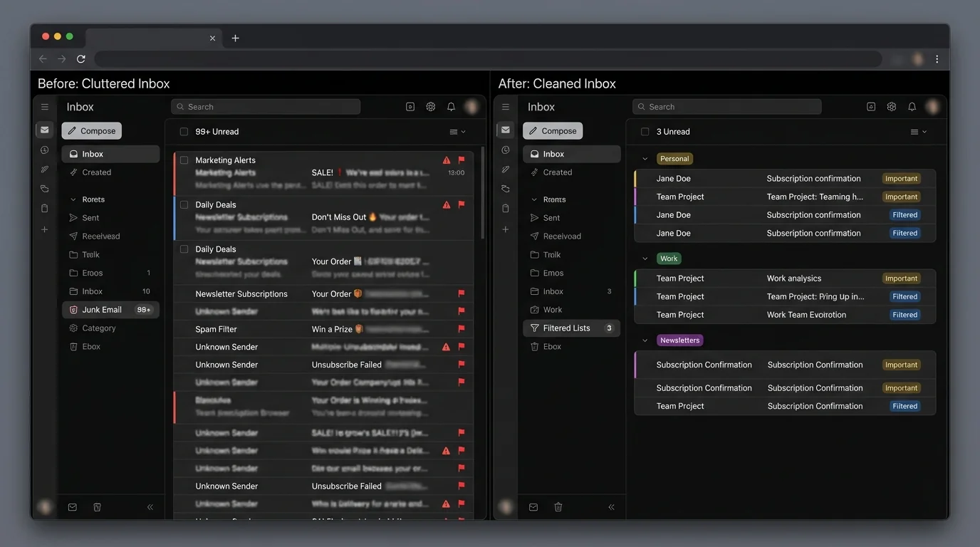Screen dimensions: 980x547
Task: Open the settings gear in the Before inbox
Action: (431, 107)
